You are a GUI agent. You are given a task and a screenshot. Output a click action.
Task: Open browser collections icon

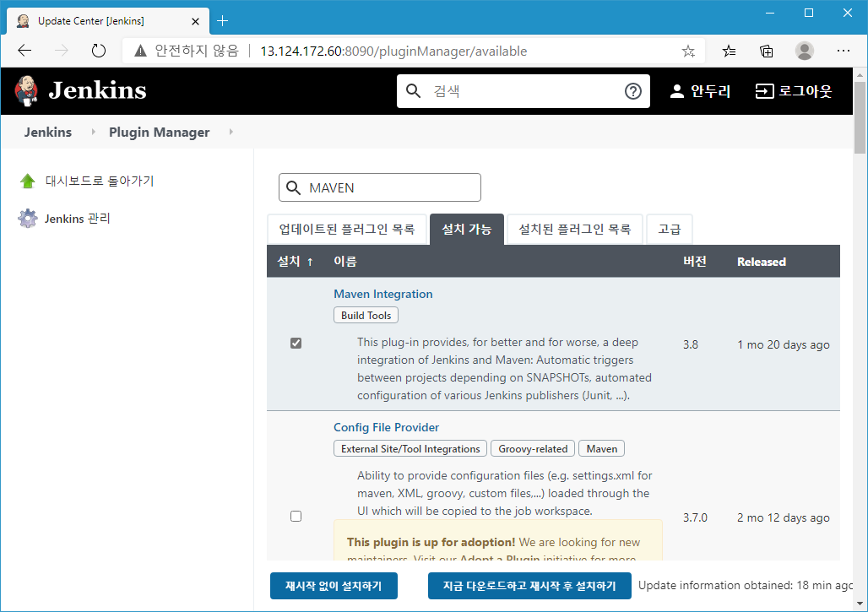[x=766, y=51]
